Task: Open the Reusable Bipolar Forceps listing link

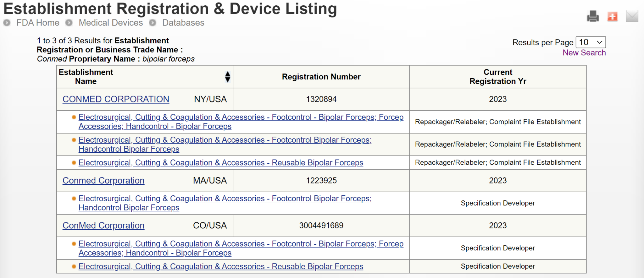Action: pos(221,163)
